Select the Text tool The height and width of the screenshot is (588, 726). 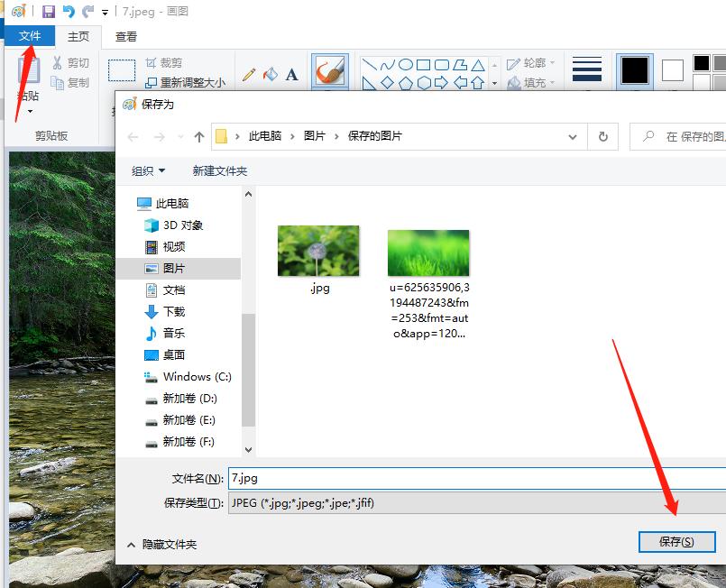tap(290, 73)
